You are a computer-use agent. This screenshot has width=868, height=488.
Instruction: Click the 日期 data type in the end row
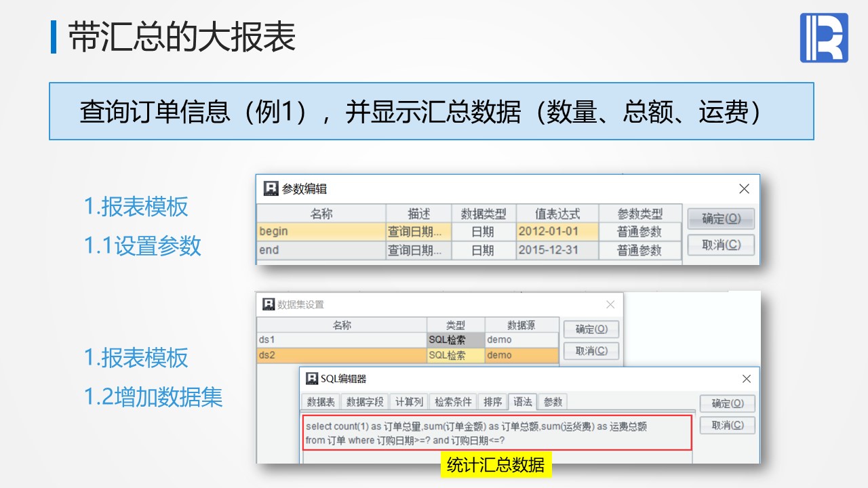[x=484, y=250]
